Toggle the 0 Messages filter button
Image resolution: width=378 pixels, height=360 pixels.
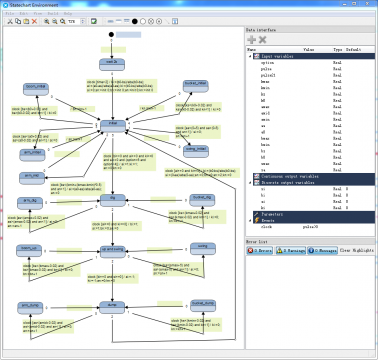322,250
